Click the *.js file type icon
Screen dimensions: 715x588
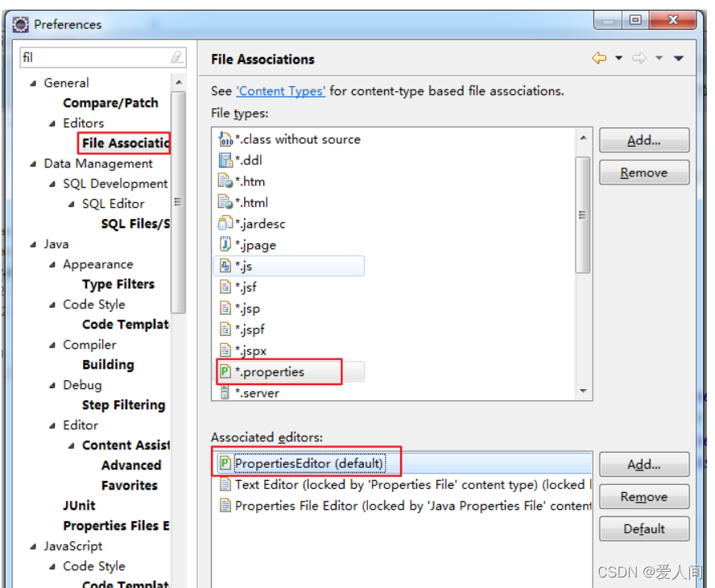pos(225,266)
